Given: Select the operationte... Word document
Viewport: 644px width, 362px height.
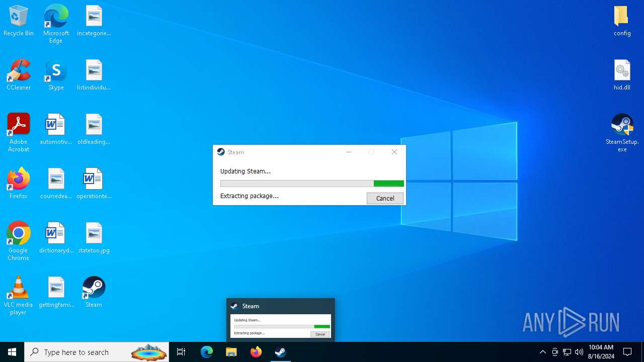Looking at the screenshot, I should click(x=94, y=184).
